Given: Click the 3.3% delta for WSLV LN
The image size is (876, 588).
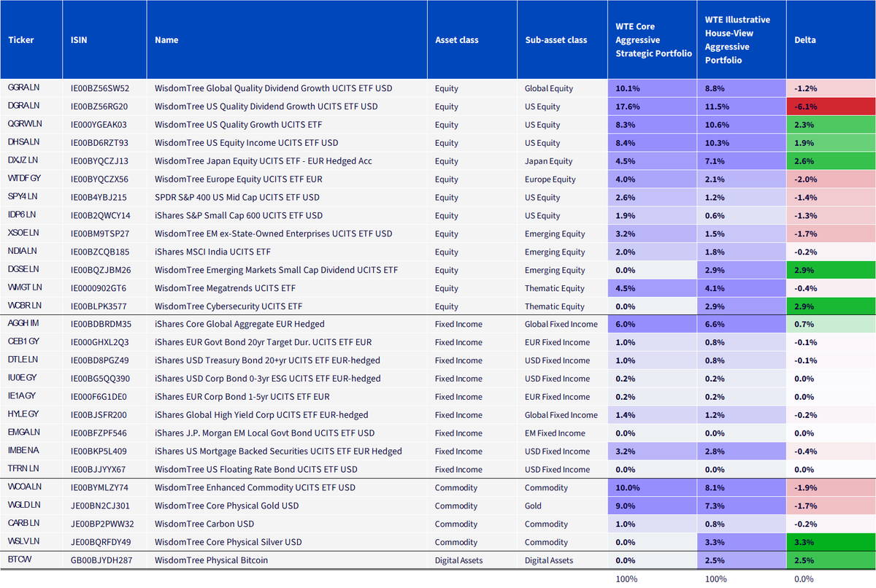Looking at the screenshot, I should [831, 542].
